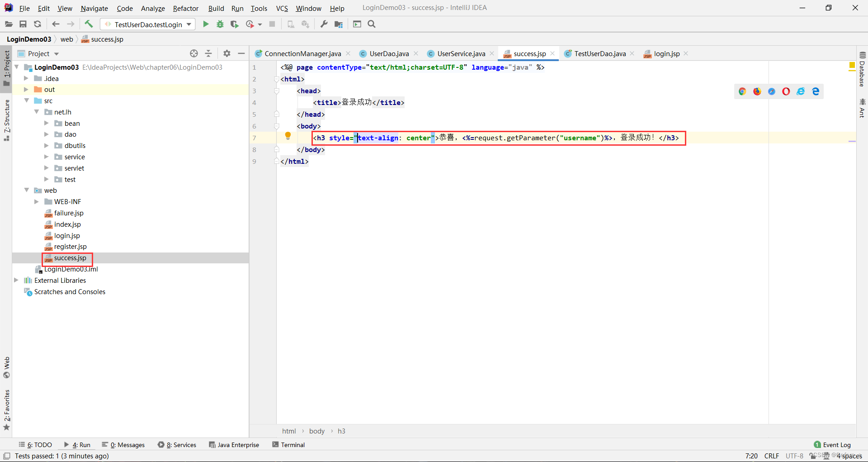Collapse the Project panel with minimize icon
This screenshot has height=462, width=868.
[241, 53]
